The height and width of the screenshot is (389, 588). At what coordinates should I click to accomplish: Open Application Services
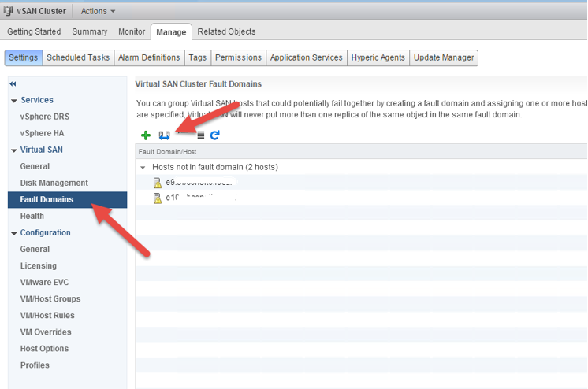(x=307, y=57)
